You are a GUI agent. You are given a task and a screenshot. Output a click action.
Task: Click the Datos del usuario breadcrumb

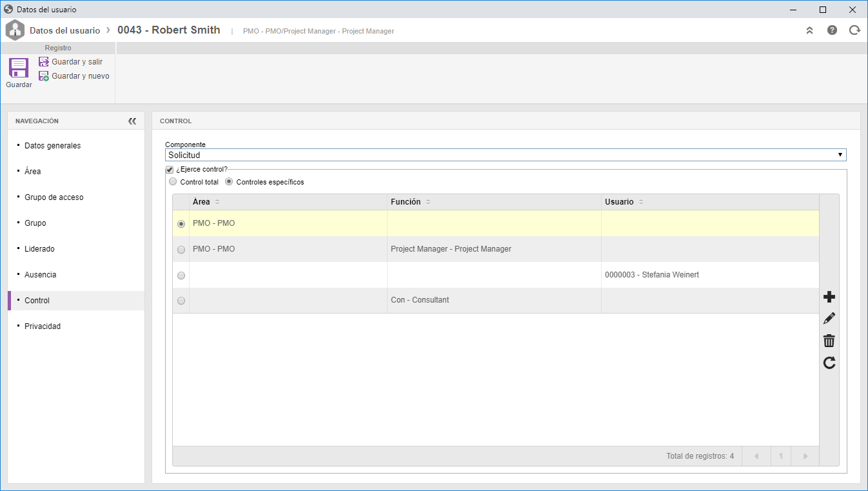click(64, 30)
